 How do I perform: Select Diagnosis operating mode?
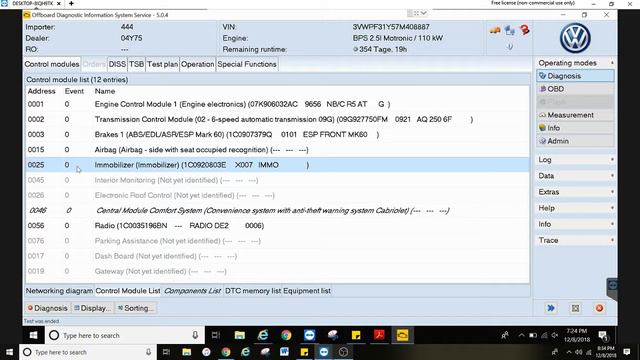575,76
